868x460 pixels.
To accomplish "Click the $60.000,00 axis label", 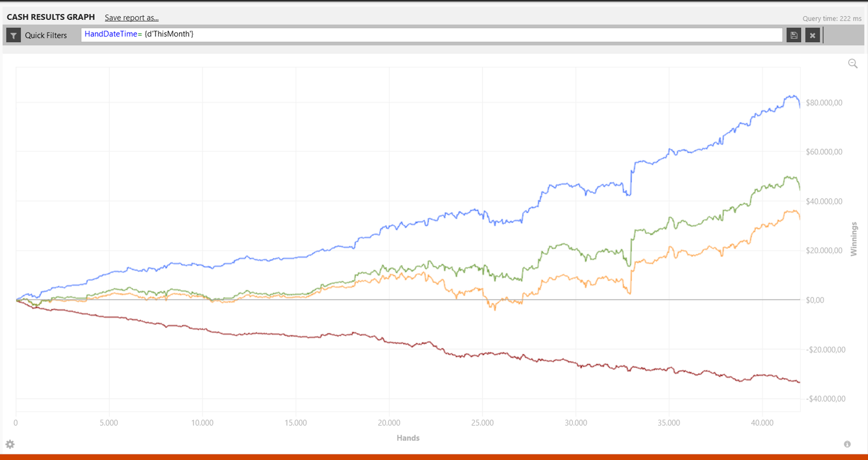I will (x=824, y=151).
